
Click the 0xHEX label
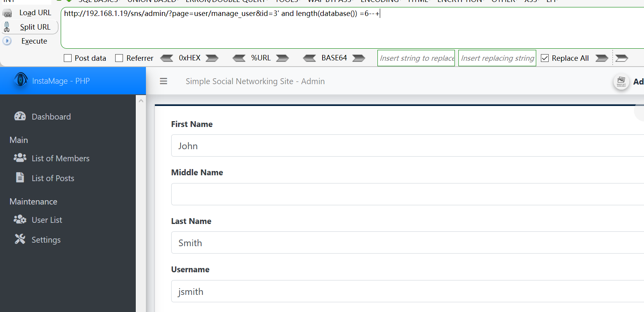point(190,58)
